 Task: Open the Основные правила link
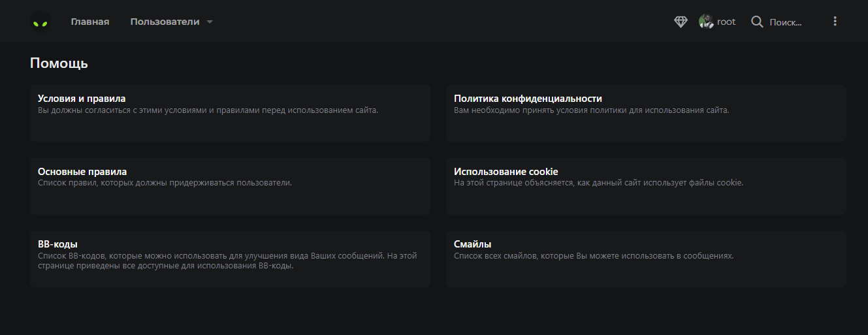click(82, 172)
